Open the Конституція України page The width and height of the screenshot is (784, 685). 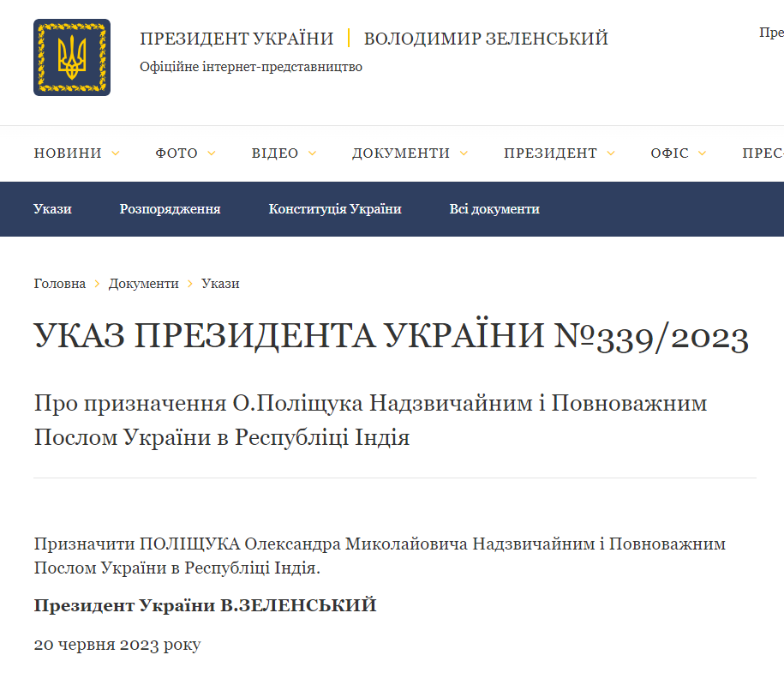pyautogui.click(x=337, y=208)
